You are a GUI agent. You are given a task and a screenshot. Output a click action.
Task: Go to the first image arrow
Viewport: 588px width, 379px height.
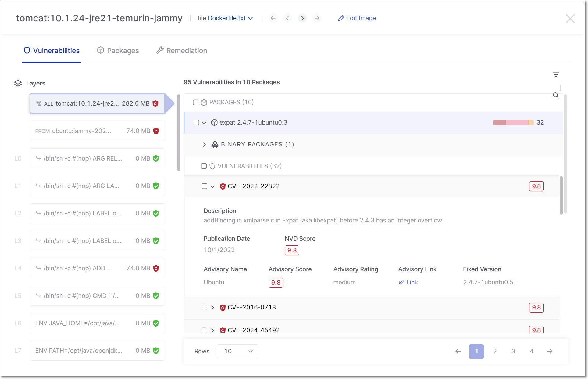[x=273, y=18]
